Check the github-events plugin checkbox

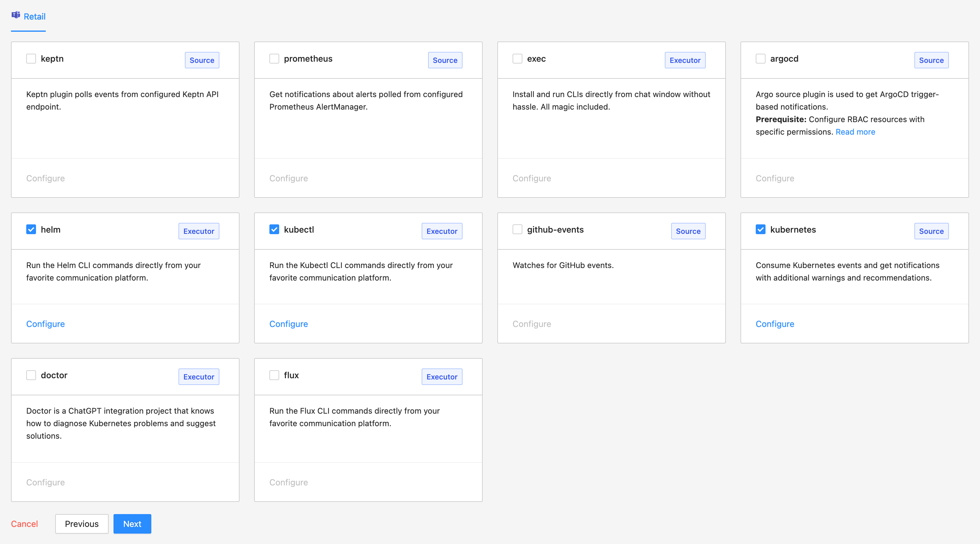point(517,230)
